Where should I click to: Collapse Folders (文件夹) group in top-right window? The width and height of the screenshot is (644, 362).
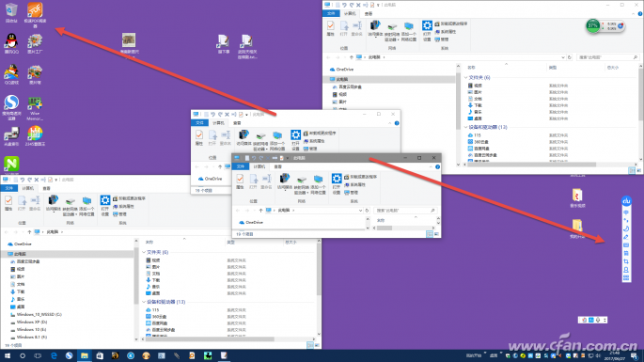tap(465, 78)
